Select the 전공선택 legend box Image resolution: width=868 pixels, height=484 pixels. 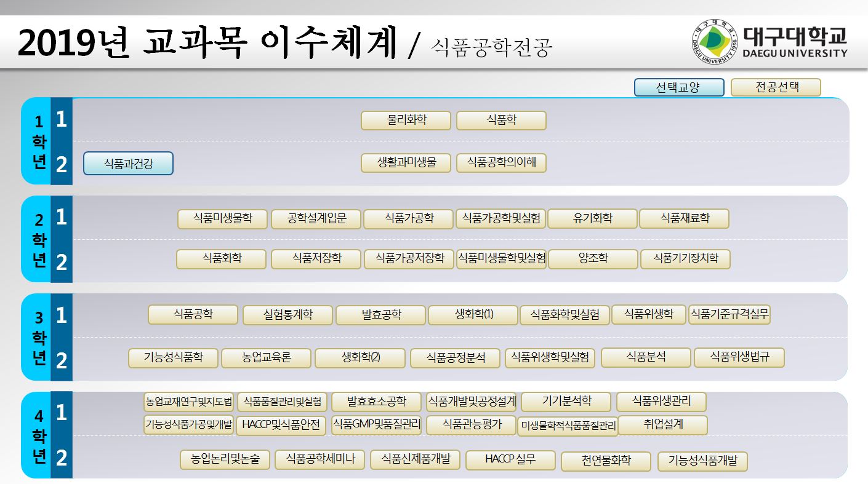click(776, 87)
